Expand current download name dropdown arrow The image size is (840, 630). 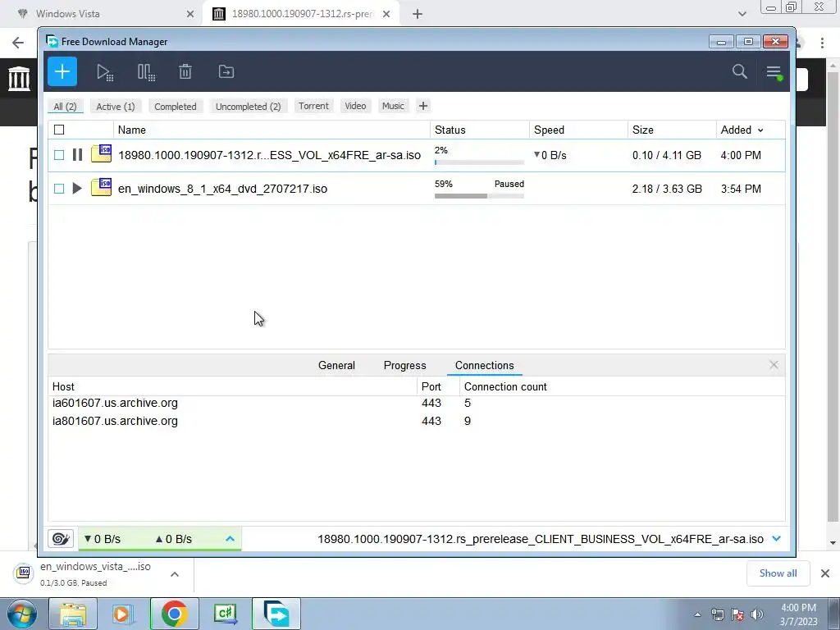(776, 538)
